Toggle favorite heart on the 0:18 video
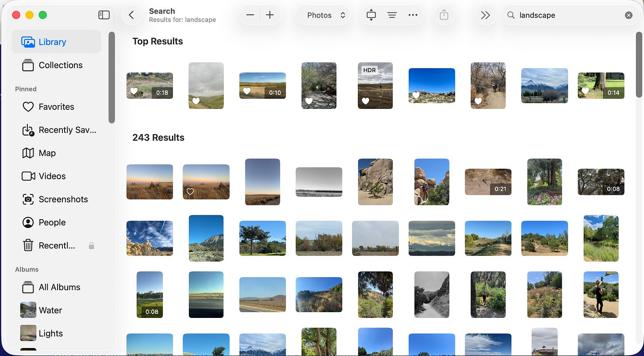 click(134, 92)
